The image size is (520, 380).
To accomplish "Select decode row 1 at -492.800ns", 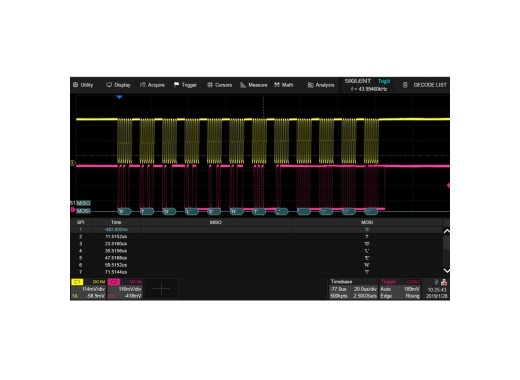I will (256, 229).
